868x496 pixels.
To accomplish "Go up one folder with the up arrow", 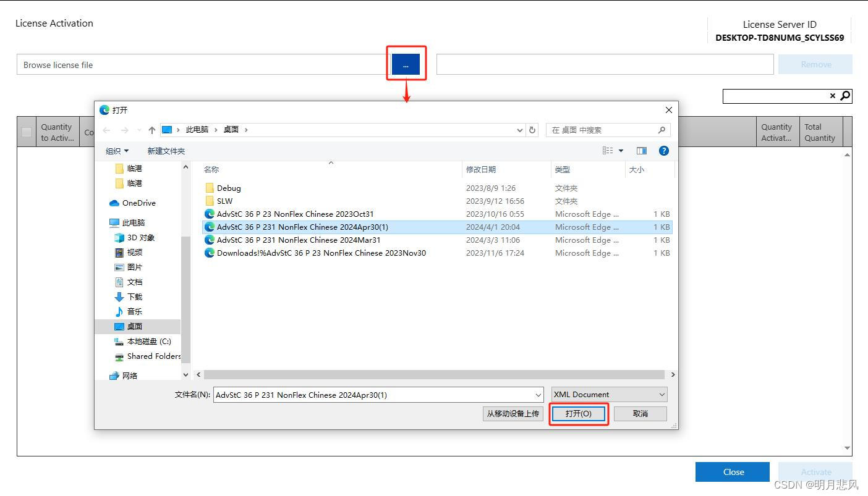I will click(151, 130).
